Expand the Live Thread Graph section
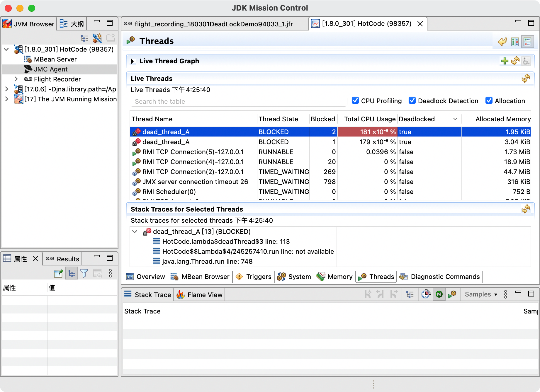The height and width of the screenshot is (392, 540). pyautogui.click(x=133, y=61)
